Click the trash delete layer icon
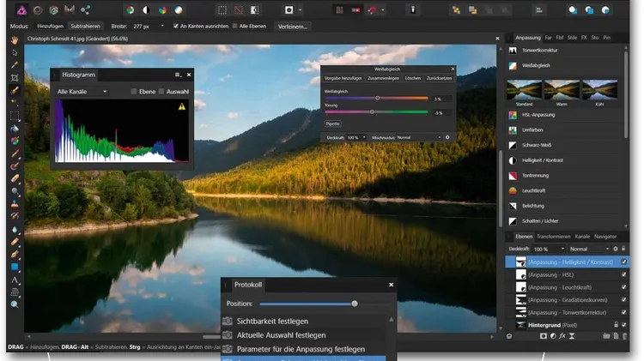 (x=625, y=336)
